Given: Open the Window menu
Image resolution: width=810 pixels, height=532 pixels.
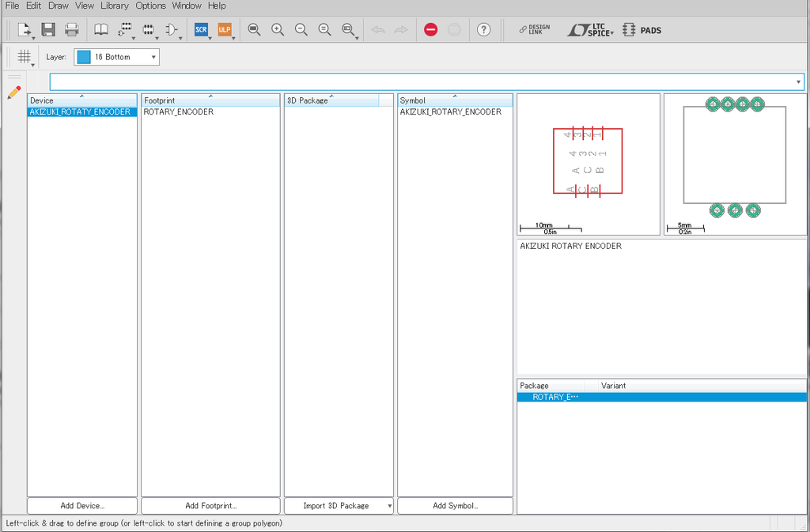Looking at the screenshot, I should tap(187, 6).
